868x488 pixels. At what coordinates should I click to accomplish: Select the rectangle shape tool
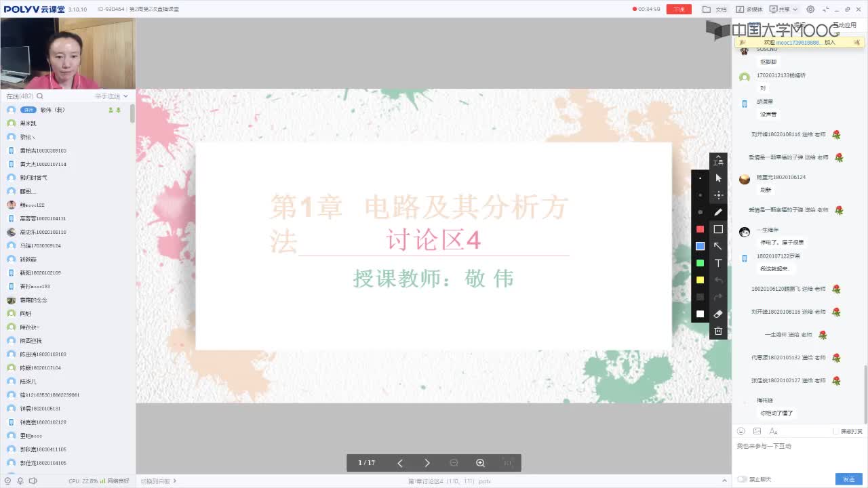click(x=718, y=229)
